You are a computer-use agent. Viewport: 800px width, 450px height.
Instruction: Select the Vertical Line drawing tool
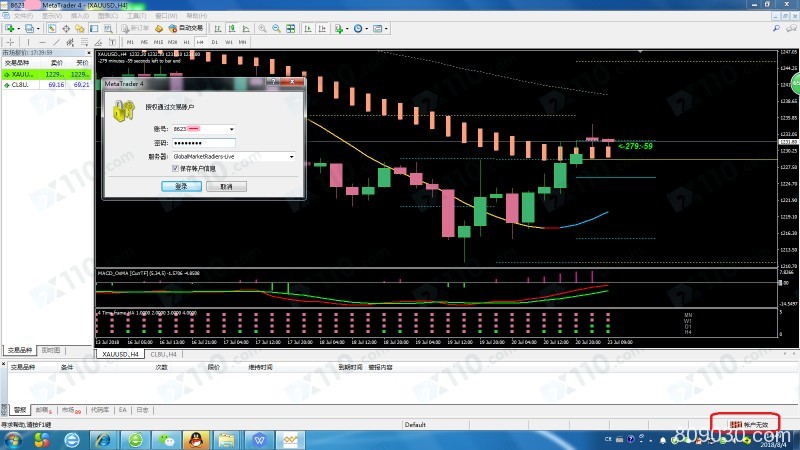click(28, 42)
